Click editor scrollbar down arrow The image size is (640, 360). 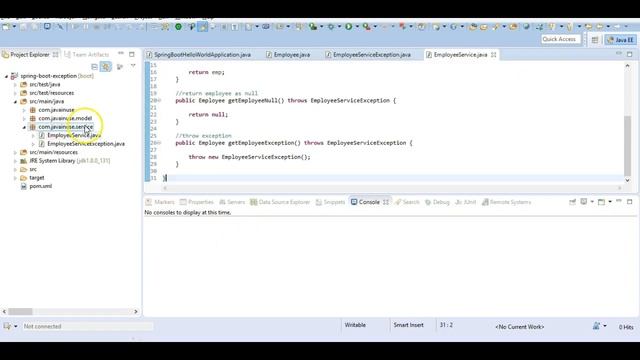[627, 180]
